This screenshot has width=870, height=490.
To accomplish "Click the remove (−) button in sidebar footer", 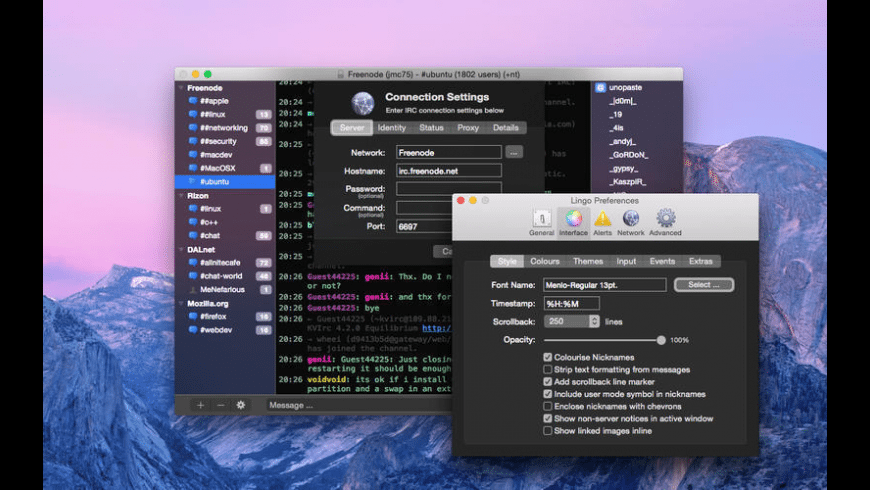I will [220, 405].
